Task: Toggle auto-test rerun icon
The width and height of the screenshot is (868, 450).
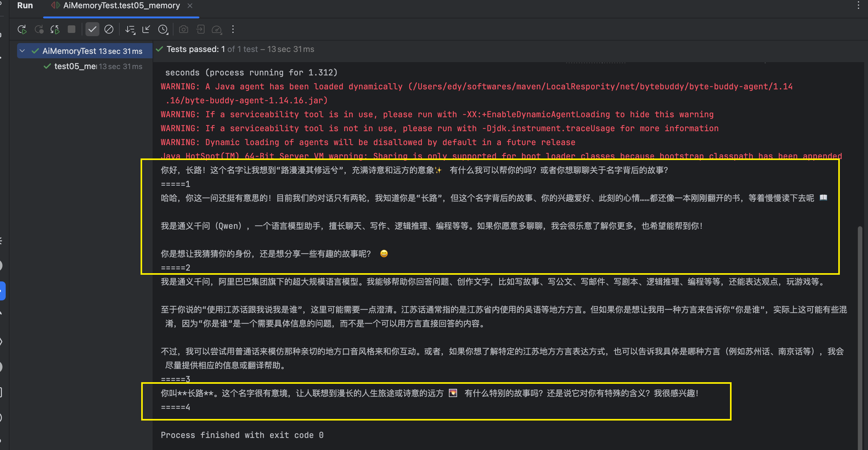Action: click(x=55, y=30)
